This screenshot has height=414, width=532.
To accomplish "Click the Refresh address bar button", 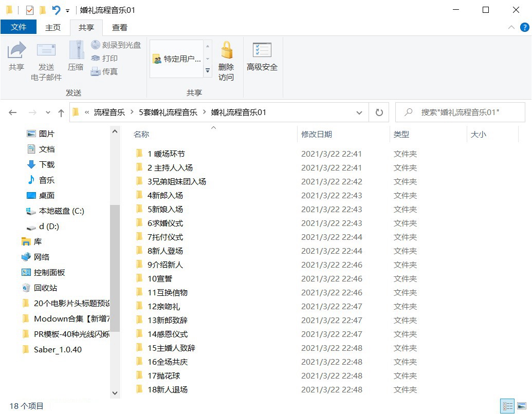I will (379, 112).
